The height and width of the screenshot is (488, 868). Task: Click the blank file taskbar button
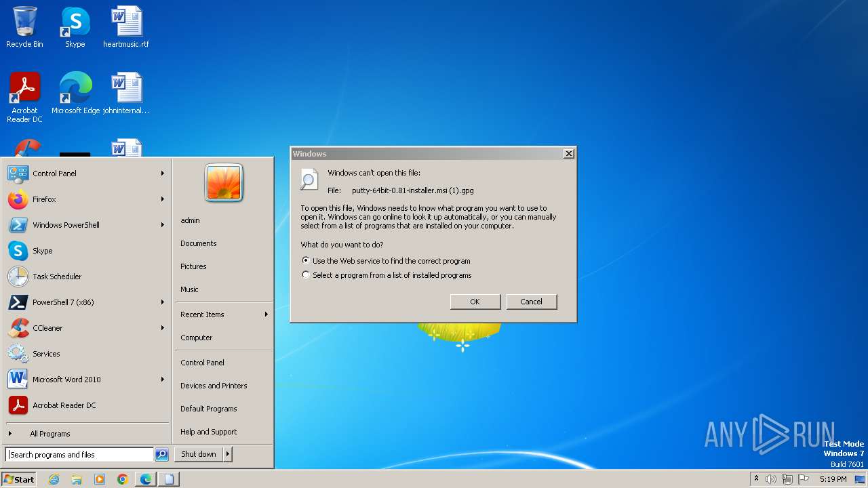pos(169,479)
